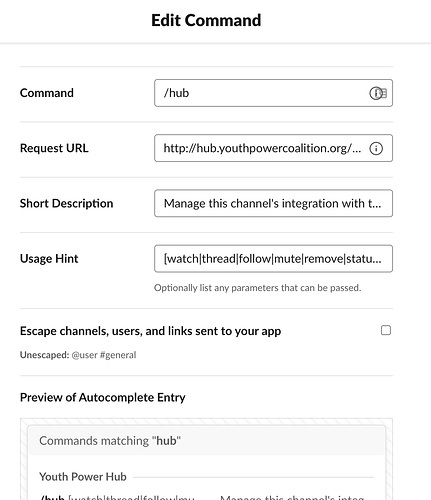Select the Youth Power Hub app name

tap(83, 477)
